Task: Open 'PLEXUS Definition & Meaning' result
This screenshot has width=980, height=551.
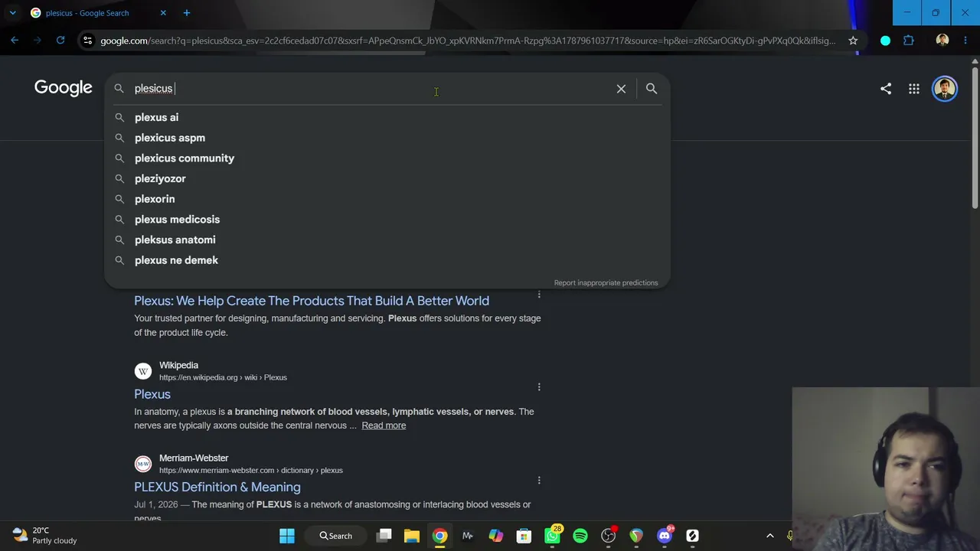Action: tap(217, 487)
